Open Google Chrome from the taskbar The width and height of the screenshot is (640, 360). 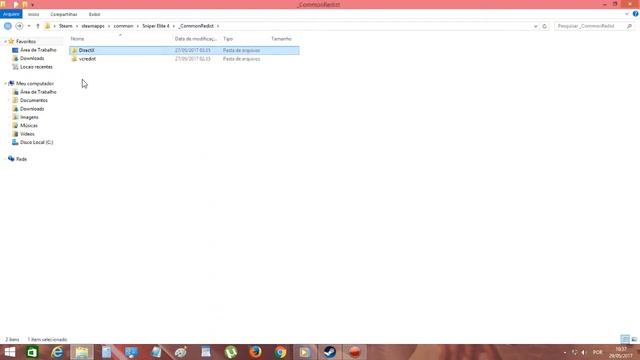click(280, 352)
